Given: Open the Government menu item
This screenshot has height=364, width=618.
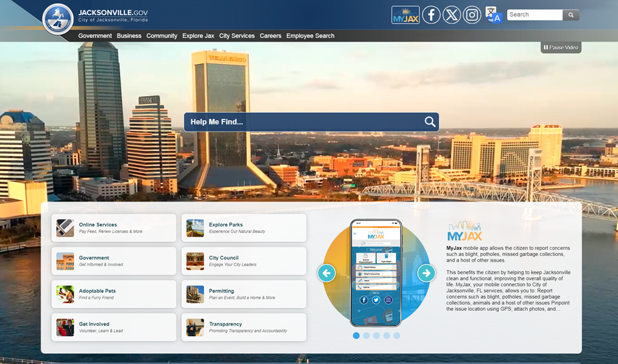Looking at the screenshot, I should pos(95,36).
